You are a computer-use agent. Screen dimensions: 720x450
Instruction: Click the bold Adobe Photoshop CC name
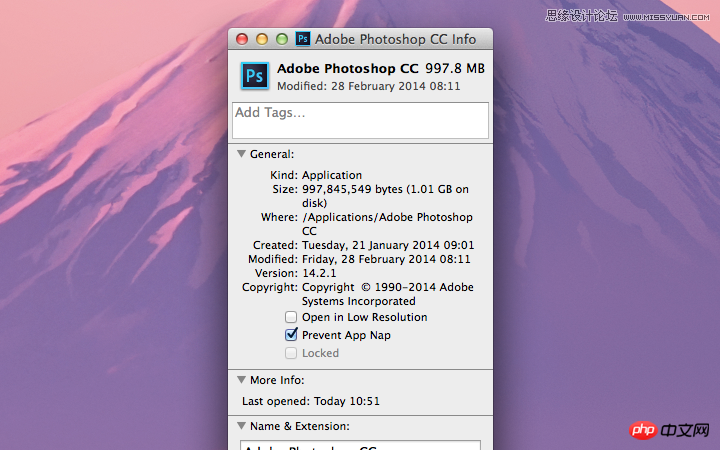(x=348, y=68)
